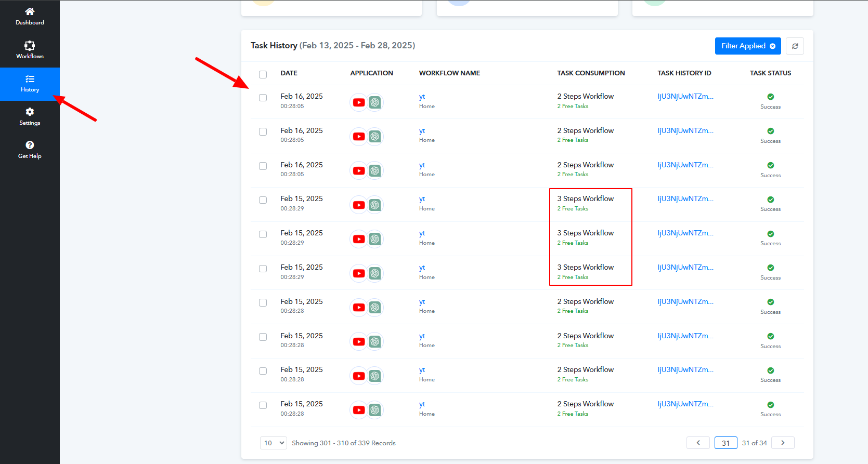The height and width of the screenshot is (464, 868).
Task: Check the box for the first Feb 16 row
Action: click(263, 98)
